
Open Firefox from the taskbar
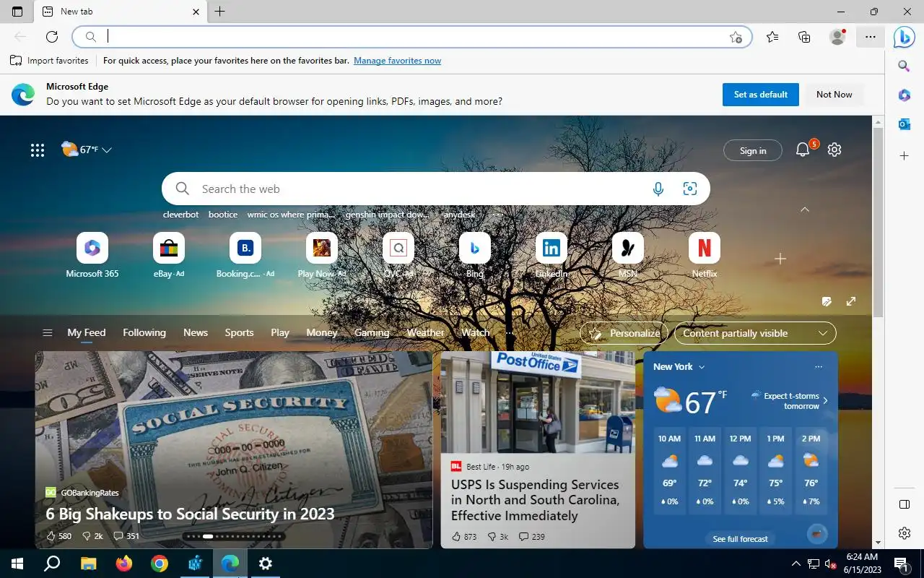tap(124, 564)
